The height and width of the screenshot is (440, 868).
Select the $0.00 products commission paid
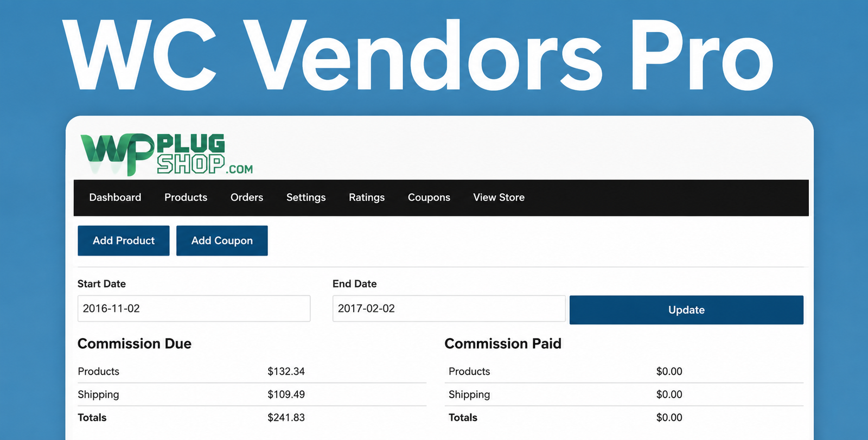click(669, 372)
